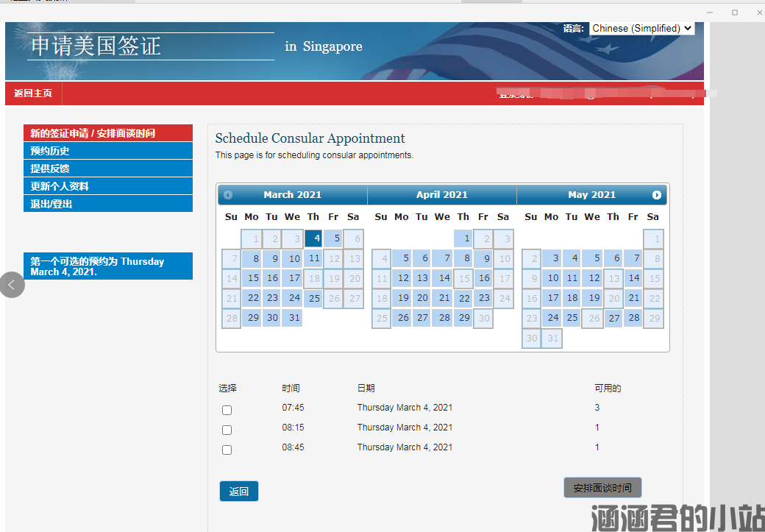The height and width of the screenshot is (532, 765).
Task: Click the 返回 back button
Action: tap(238, 492)
